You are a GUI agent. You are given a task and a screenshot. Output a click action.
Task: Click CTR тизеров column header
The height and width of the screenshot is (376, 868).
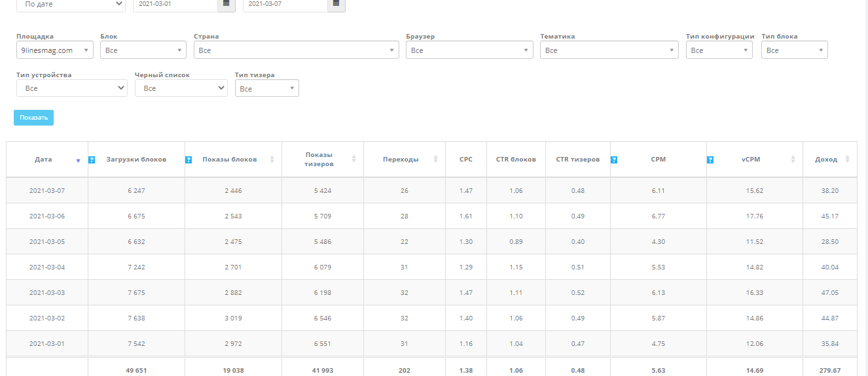click(x=578, y=160)
